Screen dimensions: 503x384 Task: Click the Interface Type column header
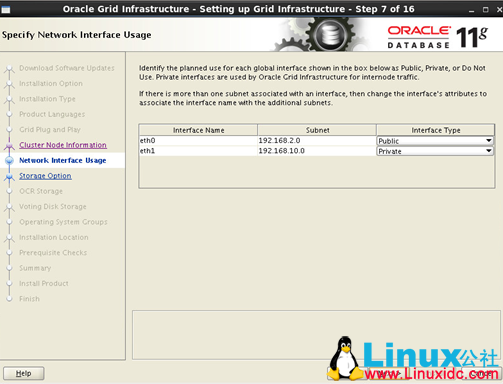[435, 130]
